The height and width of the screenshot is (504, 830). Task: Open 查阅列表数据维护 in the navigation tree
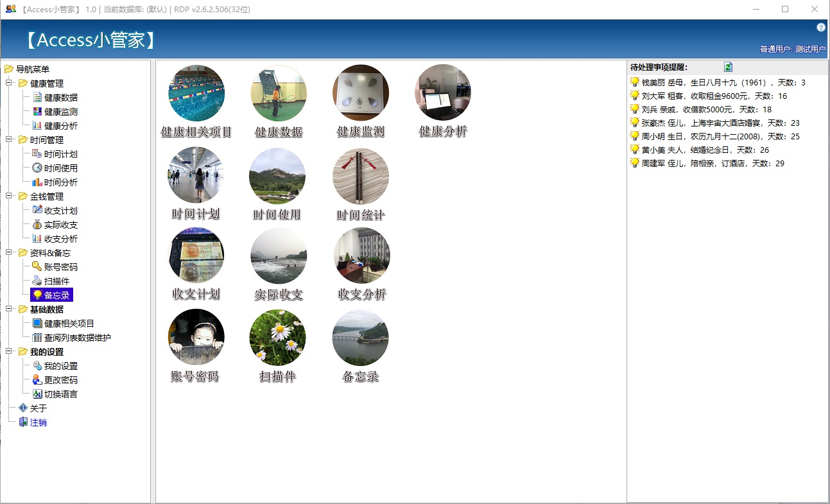(x=78, y=338)
